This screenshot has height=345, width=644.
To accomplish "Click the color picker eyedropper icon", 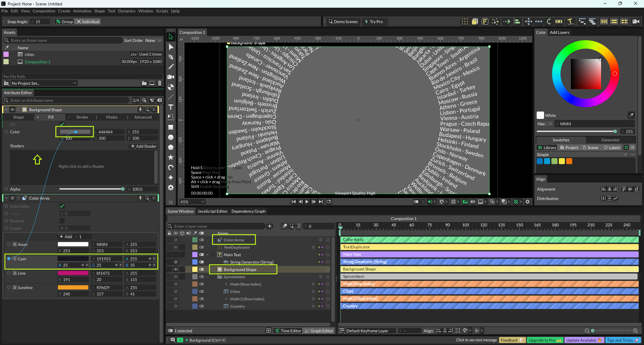I will [631, 115].
